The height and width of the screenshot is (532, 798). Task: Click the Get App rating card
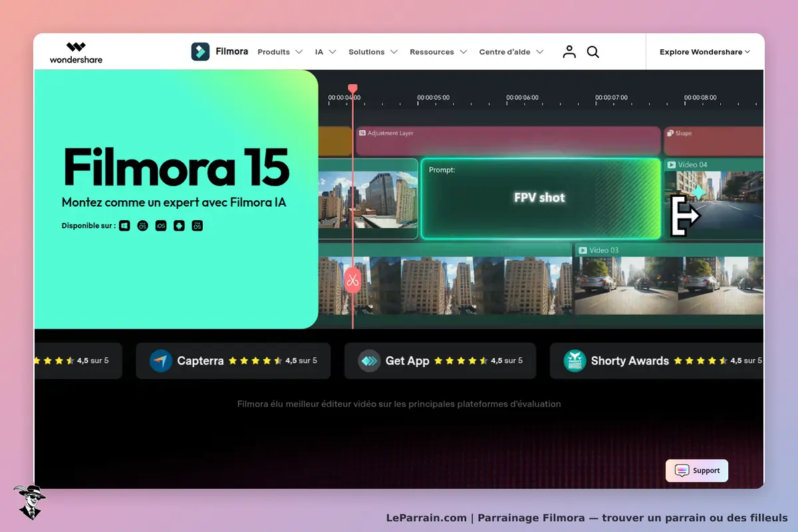(x=440, y=361)
